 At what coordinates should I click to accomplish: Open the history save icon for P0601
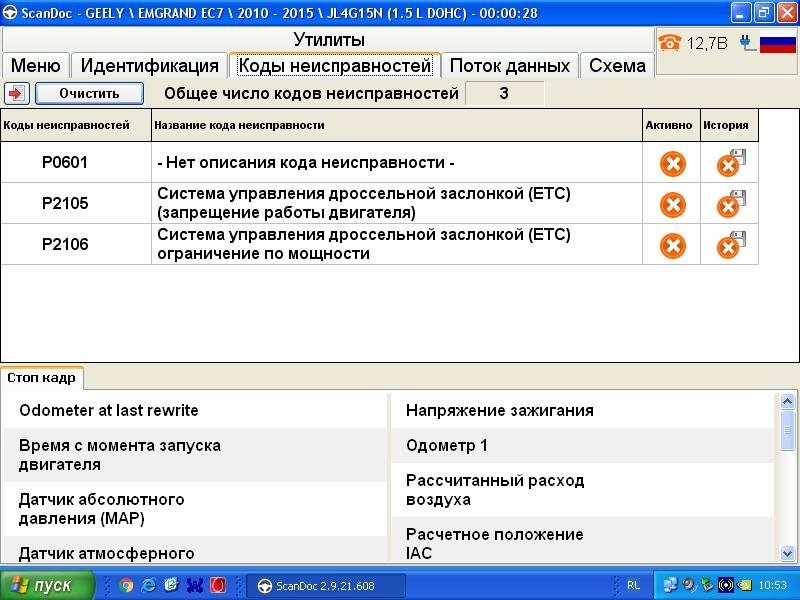click(x=731, y=163)
